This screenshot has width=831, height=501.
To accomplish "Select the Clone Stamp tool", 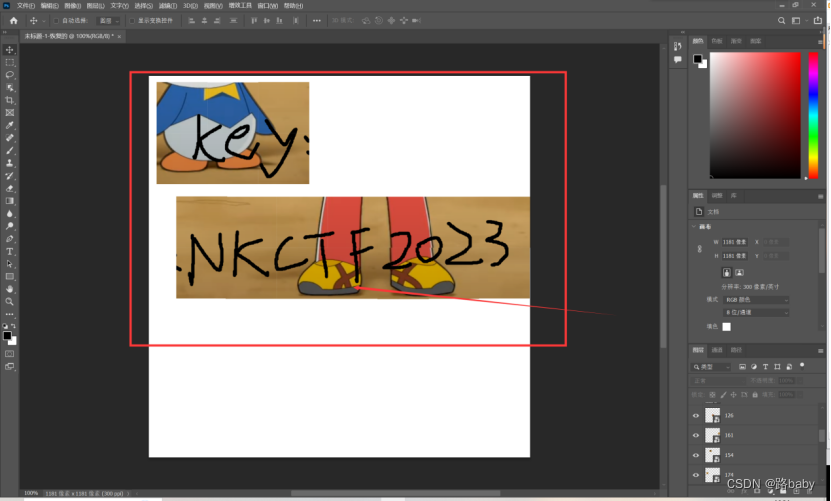I will 10,163.
